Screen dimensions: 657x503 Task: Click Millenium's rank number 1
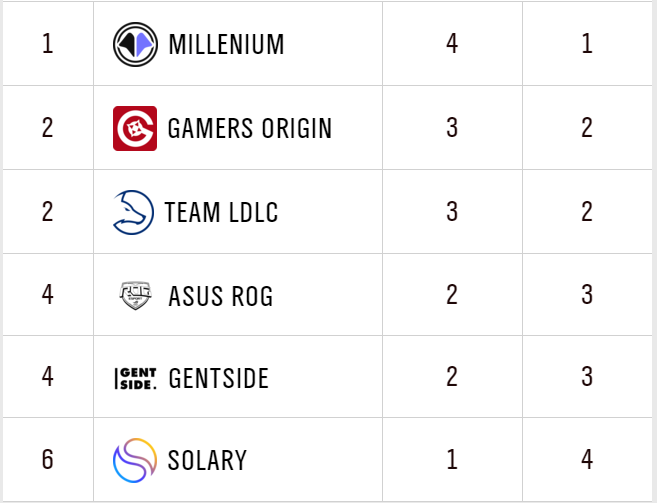point(47,44)
